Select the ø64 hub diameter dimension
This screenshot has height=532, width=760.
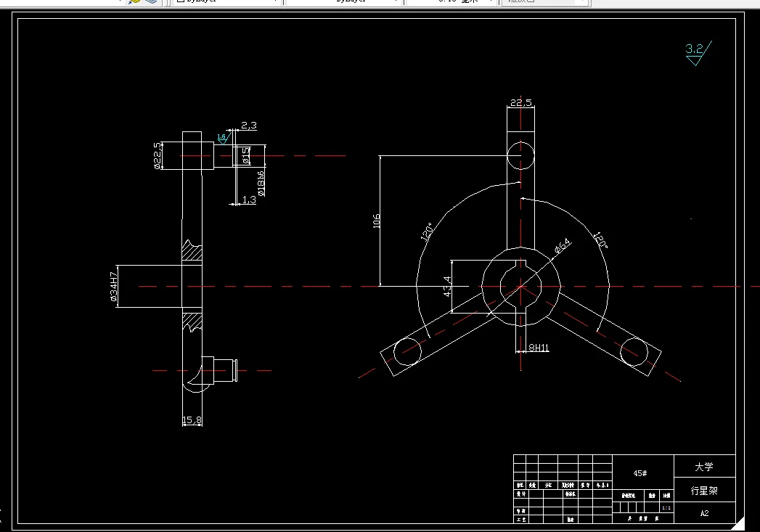[563, 245]
